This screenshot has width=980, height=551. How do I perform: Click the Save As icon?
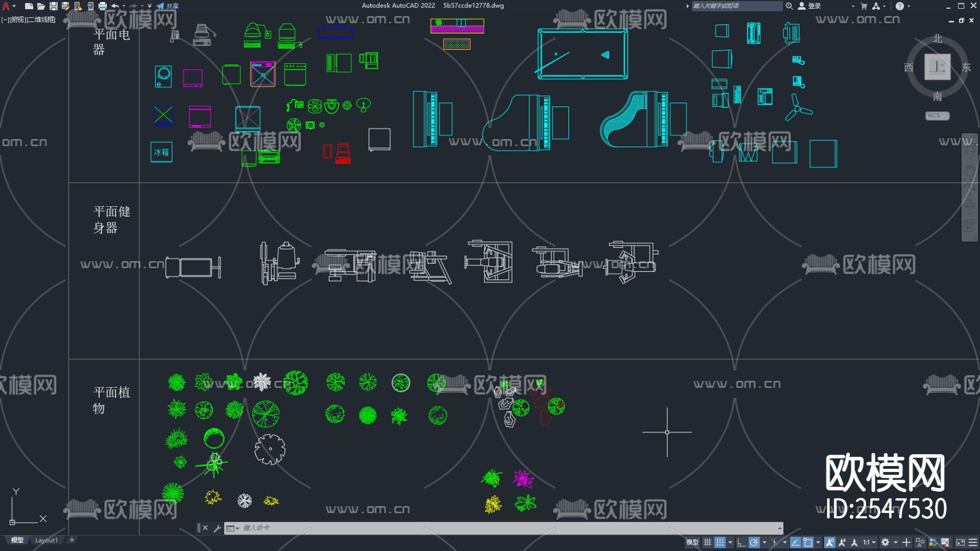coord(65,6)
